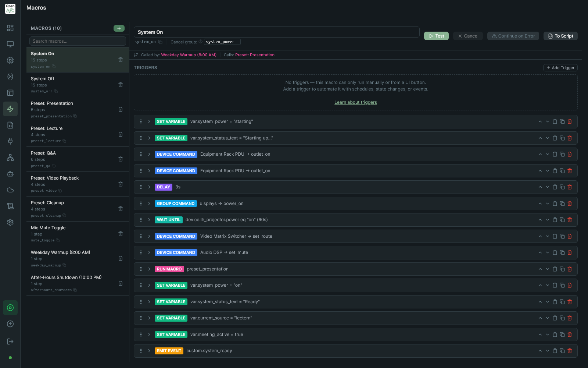Expand the EMIT EVENT custom.system_ready step
Viewport: 588px width, 368px height.
[x=149, y=351]
